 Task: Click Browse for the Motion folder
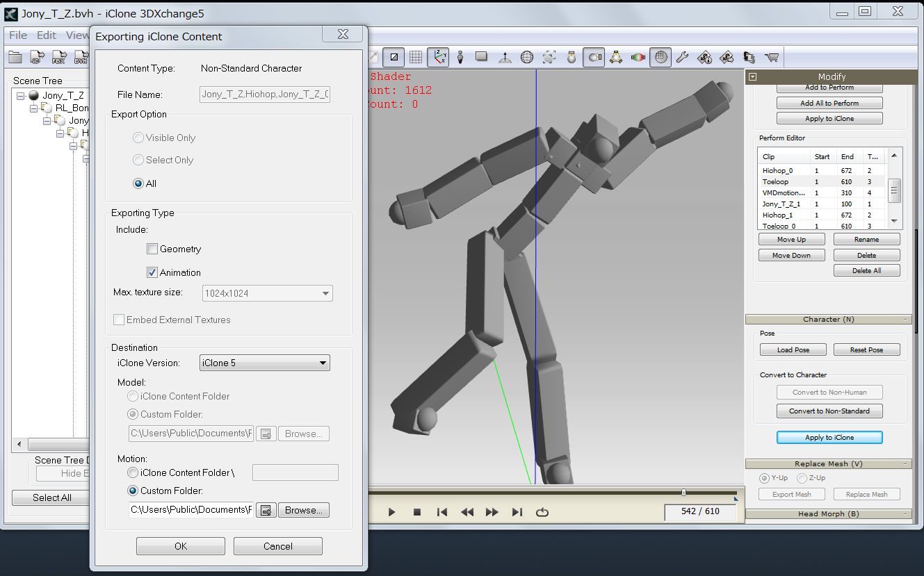click(304, 510)
